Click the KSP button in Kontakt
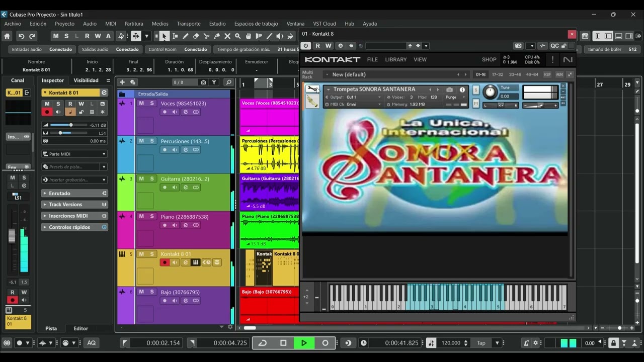 coord(547,74)
